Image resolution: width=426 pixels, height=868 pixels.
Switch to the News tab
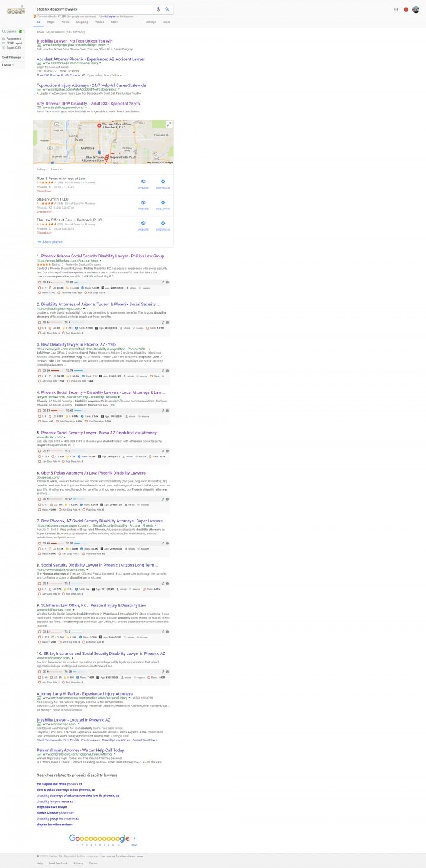tap(65, 22)
